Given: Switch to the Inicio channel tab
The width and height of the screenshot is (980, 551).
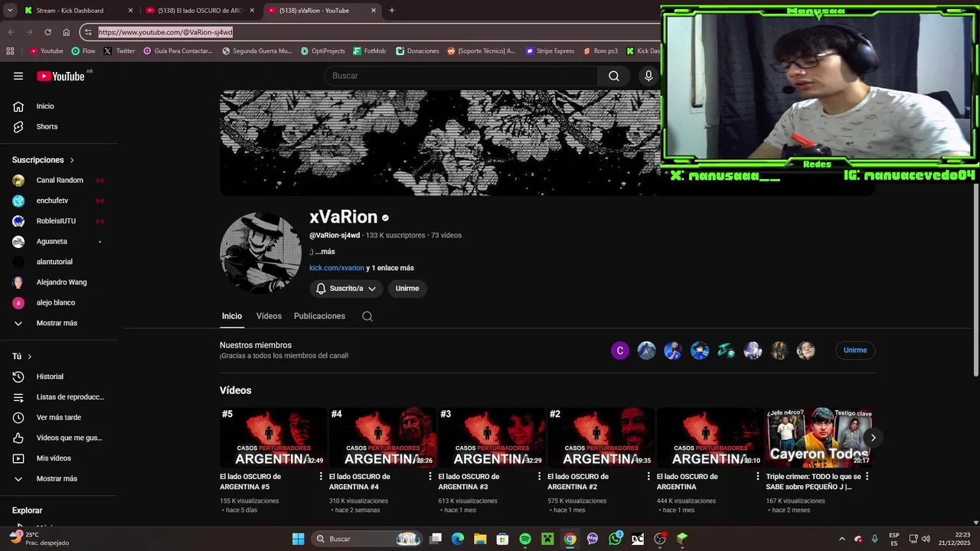Looking at the screenshot, I should pyautogui.click(x=232, y=316).
